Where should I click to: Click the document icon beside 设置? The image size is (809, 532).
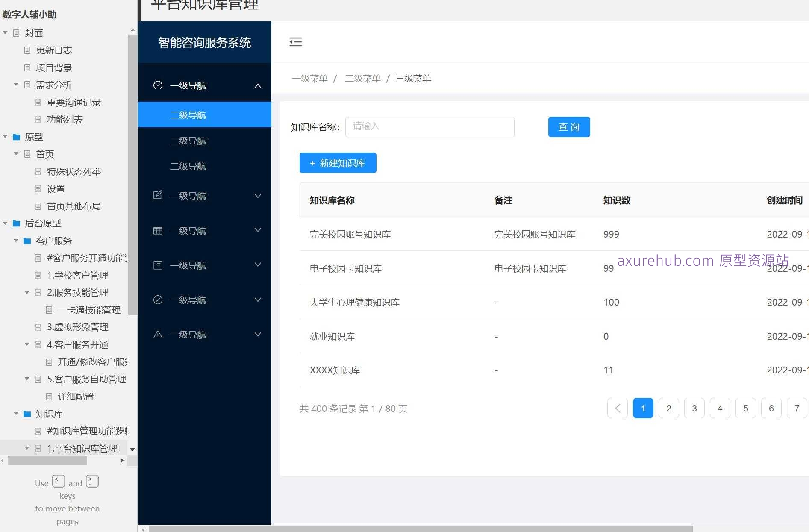pos(38,188)
